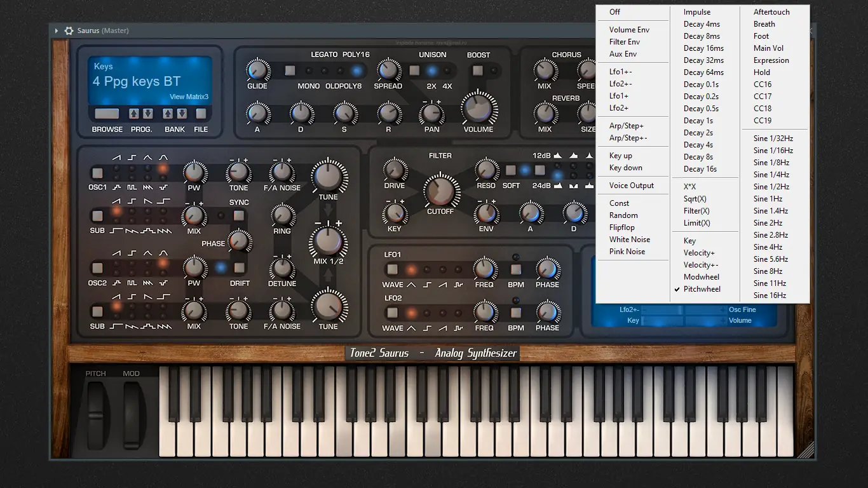Screen dimensions: 868x488
Task: Select the LFO2 triangle wave icon
Action: tap(411, 328)
